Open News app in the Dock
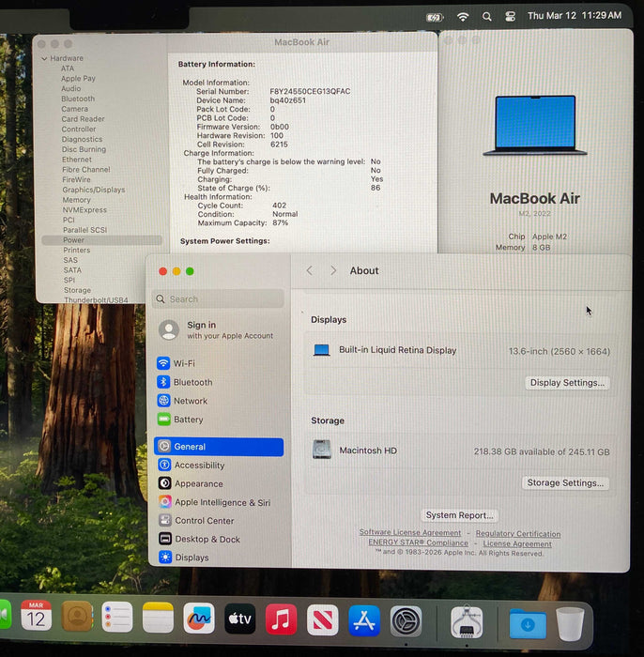Viewport: 644px width, 657px height. pyautogui.click(x=323, y=620)
